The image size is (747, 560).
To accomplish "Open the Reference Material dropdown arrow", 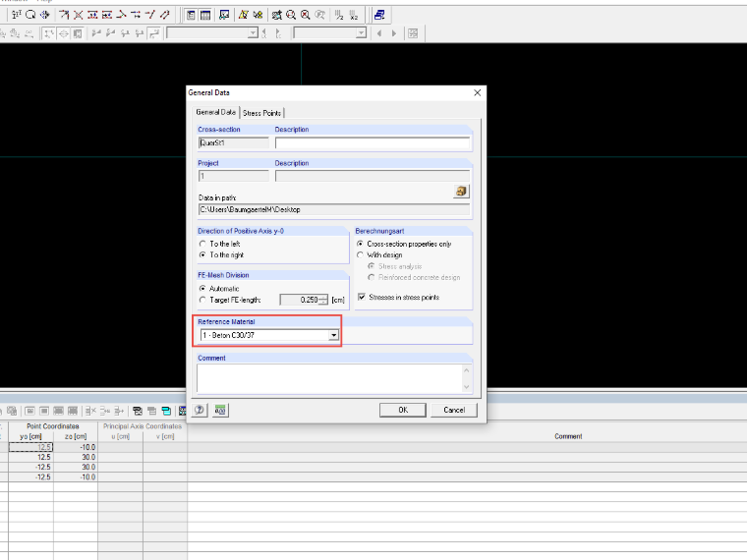I will pyautogui.click(x=333, y=335).
